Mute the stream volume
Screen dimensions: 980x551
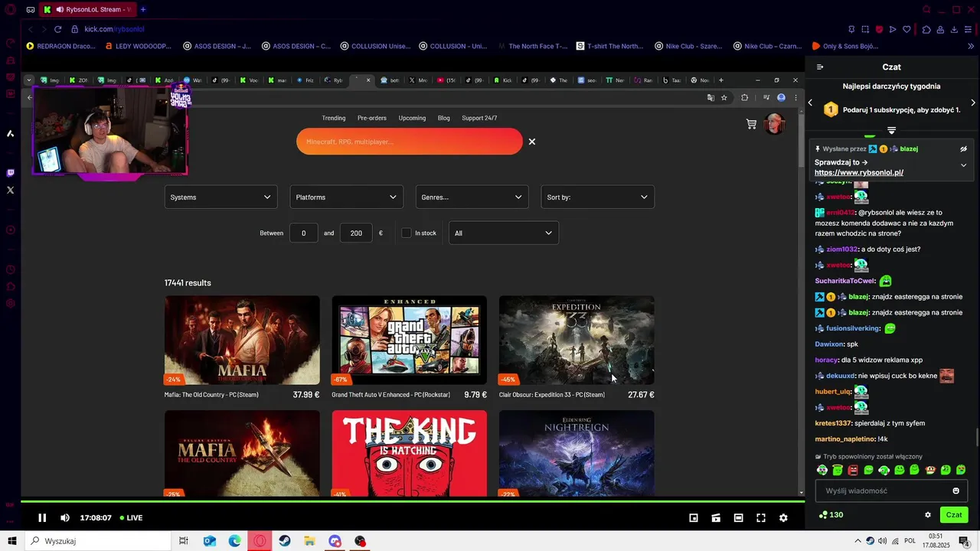point(65,518)
